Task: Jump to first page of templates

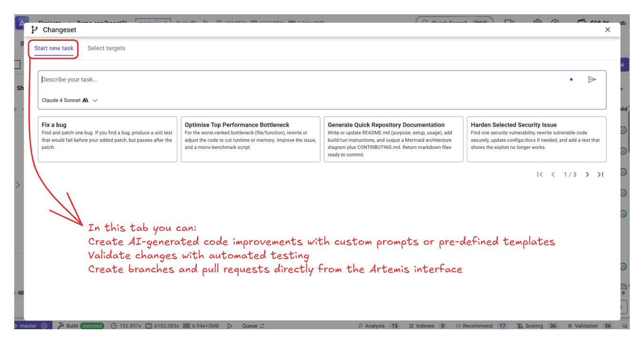Action: [540, 175]
